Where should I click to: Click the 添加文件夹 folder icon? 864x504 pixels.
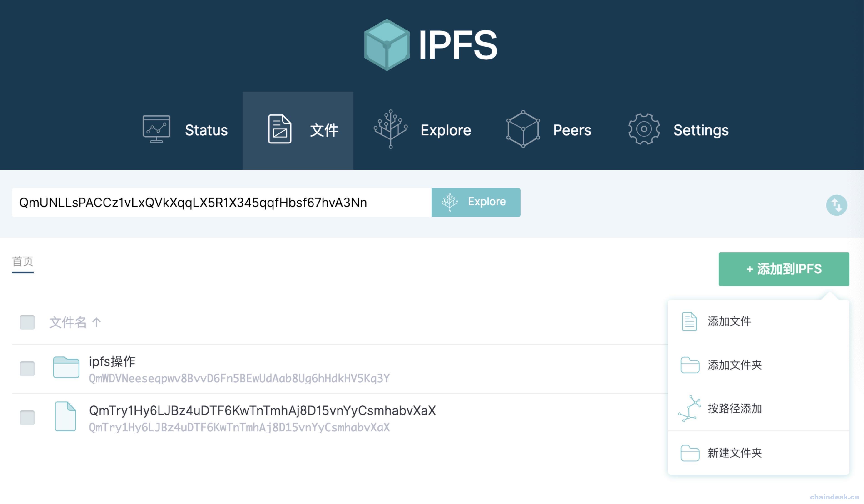pyautogui.click(x=690, y=365)
